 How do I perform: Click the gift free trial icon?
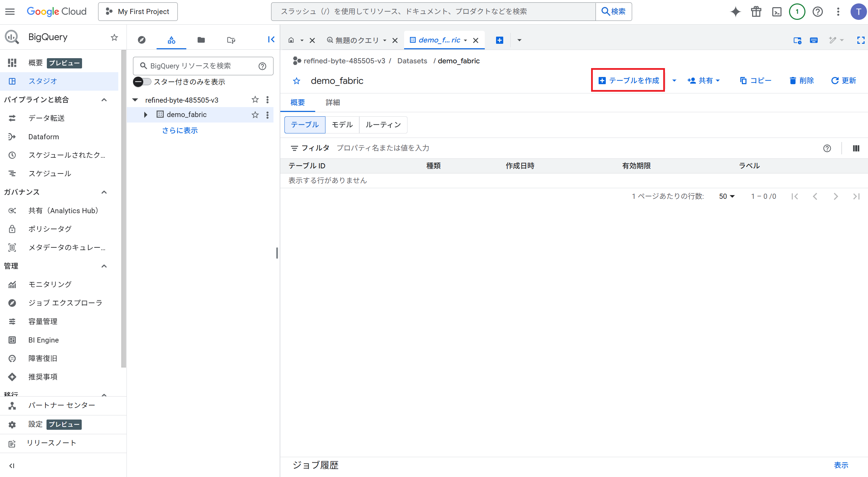click(756, 12)
